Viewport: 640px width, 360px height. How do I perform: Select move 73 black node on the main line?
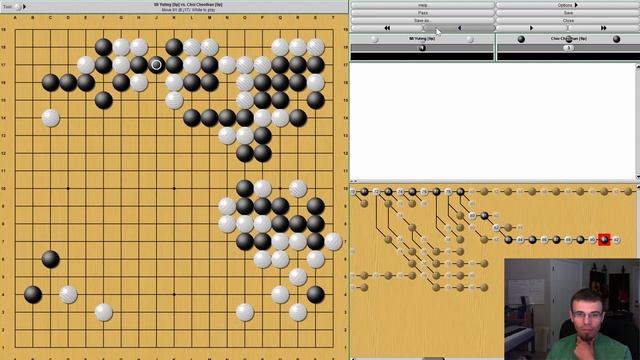coord(388,191)
